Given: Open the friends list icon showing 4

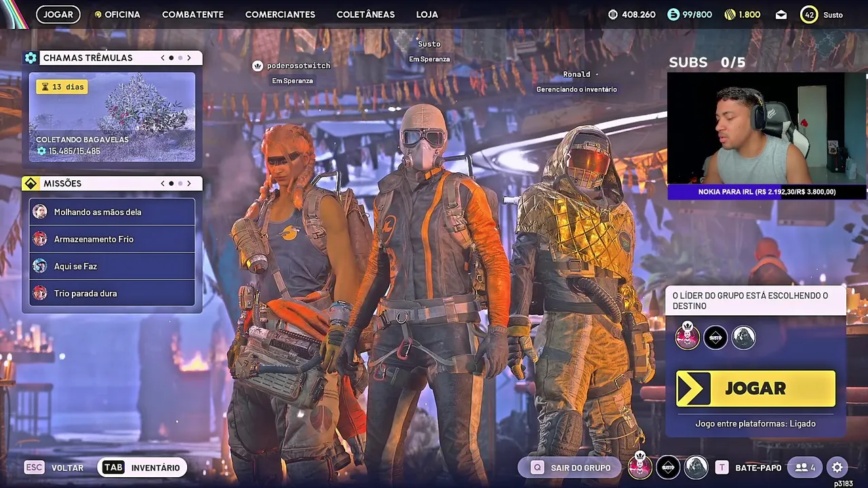Looking at the screenshot, I should [806, 468].
